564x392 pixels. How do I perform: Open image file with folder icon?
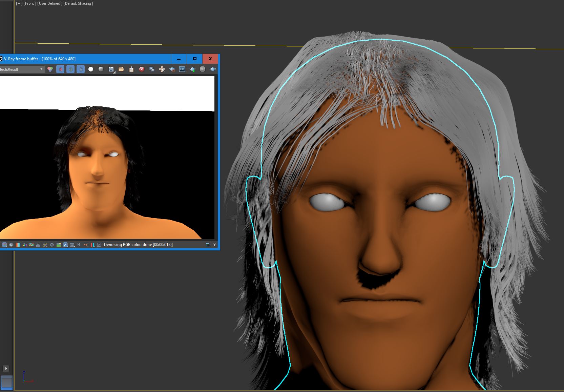[x=121, y=69]
